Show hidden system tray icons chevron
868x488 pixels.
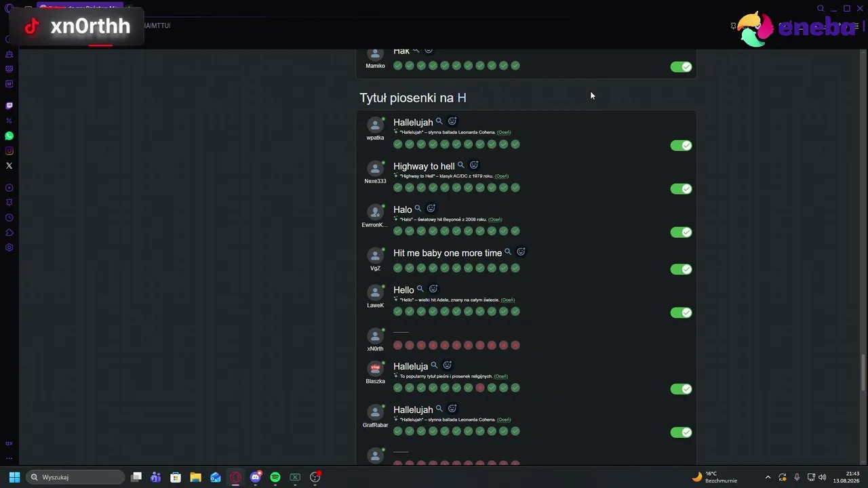(768, 477)
